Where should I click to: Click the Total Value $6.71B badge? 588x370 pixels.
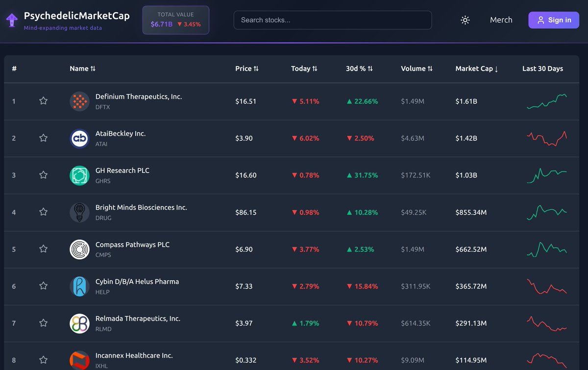[x=176, y=20]
